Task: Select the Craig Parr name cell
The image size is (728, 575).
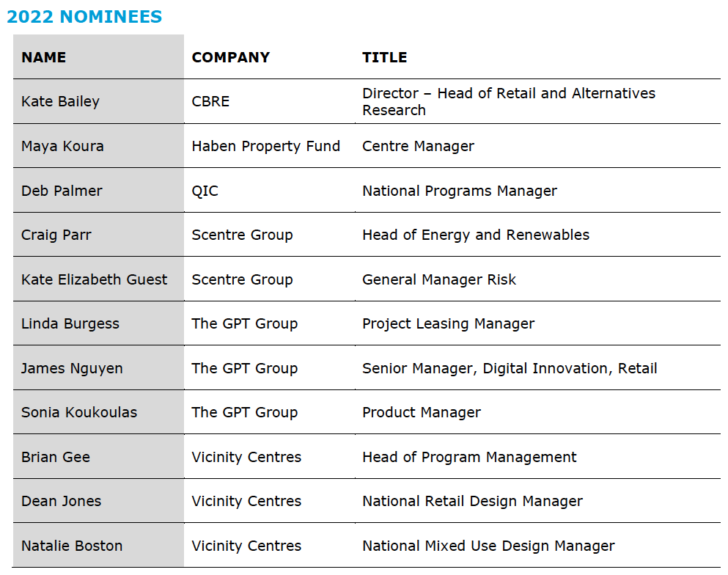Action: pos(56,235)
